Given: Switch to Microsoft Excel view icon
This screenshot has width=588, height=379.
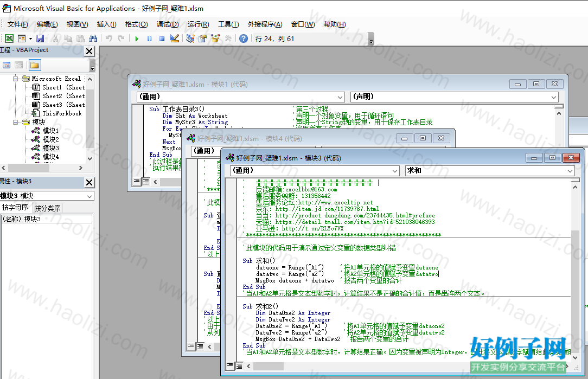Looking at the screenshot, I should 9,38.
